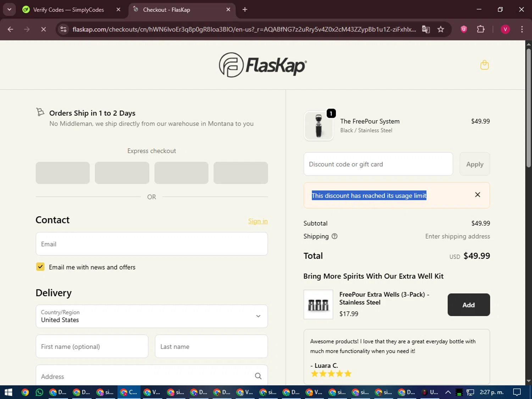This screenshot has height=399, width=532.
Task: Click the FreePour Extra Wells thumbnail
Action: pos(318,304)
